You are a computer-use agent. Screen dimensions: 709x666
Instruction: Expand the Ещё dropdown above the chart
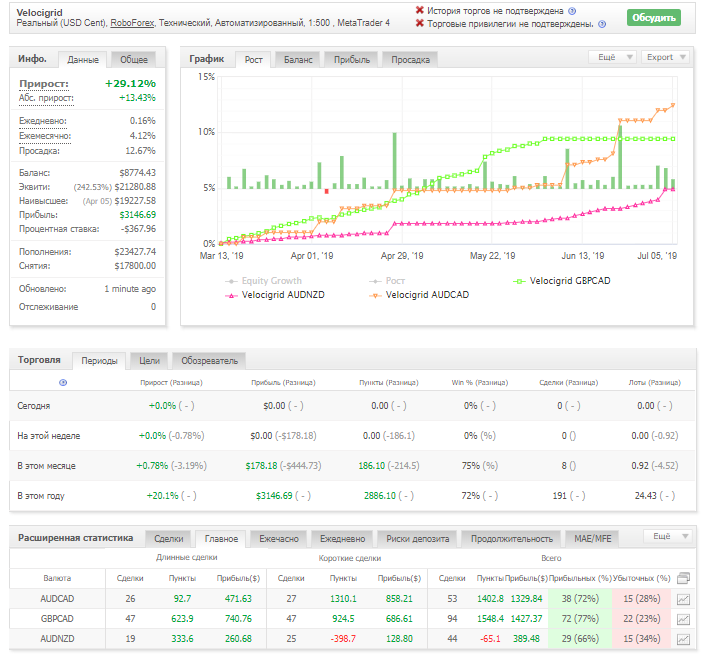(x=612, y=57)
